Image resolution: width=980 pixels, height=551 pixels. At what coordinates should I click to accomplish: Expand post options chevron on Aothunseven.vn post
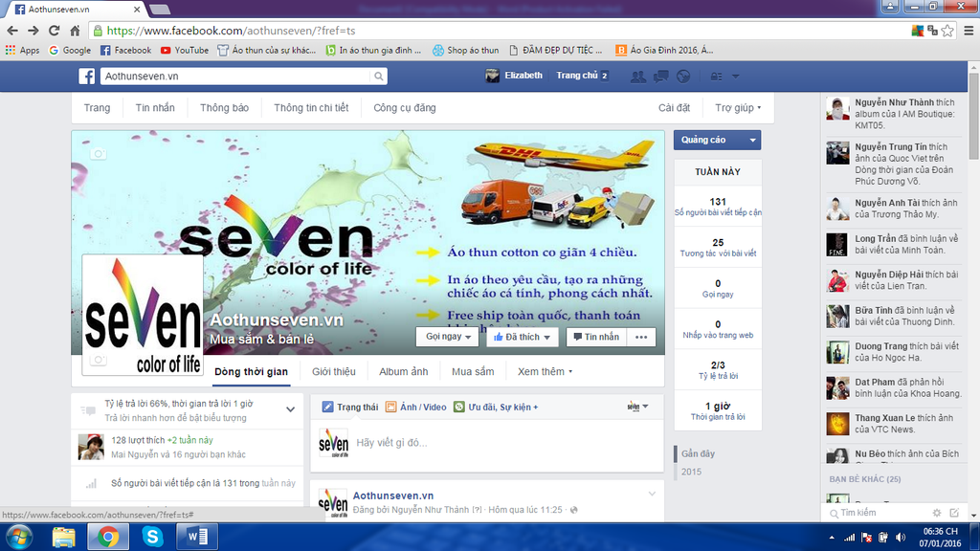pos(652,495)
